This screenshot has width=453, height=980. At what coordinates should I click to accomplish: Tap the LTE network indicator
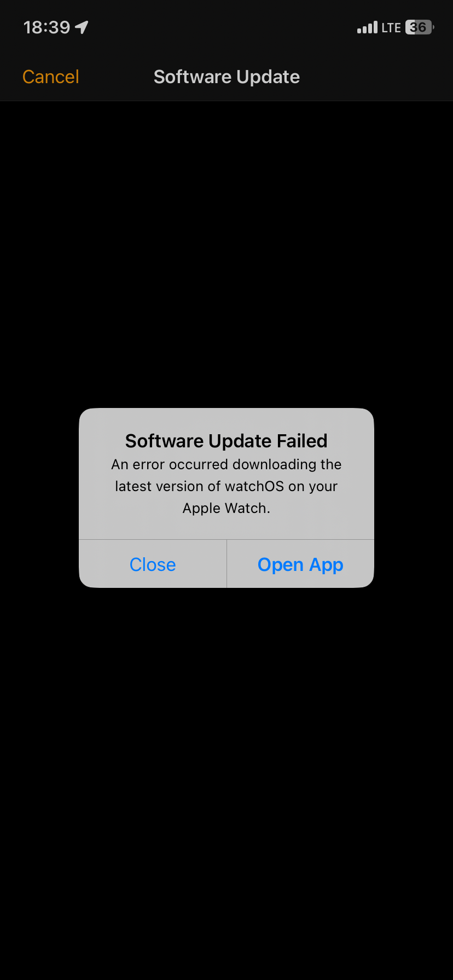(x=391, y=28)
